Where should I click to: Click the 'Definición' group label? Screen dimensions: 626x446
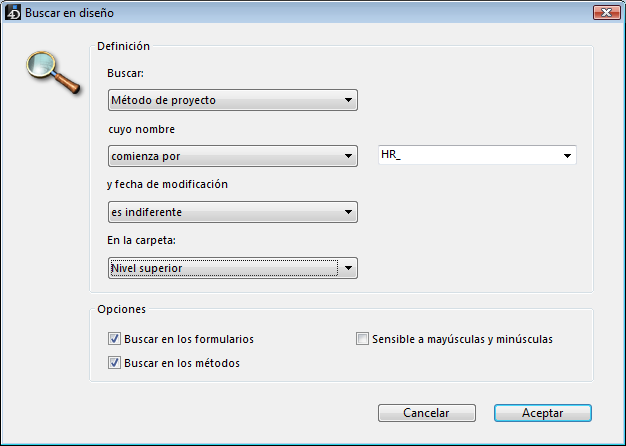pyautogui.click(x=123, y=46)
